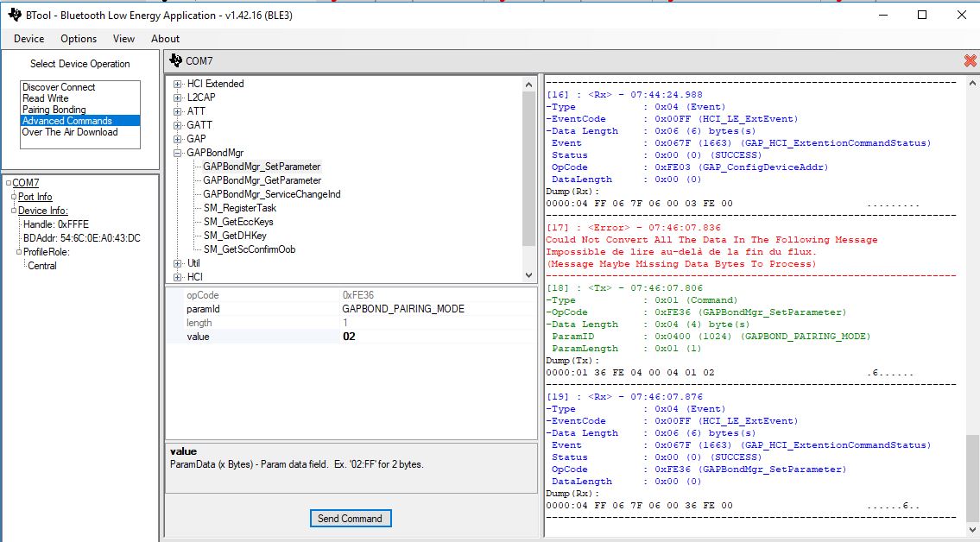Expand the HCI Extended tree node
Viewport: 980px width, 542px height.
pos(178,84)
